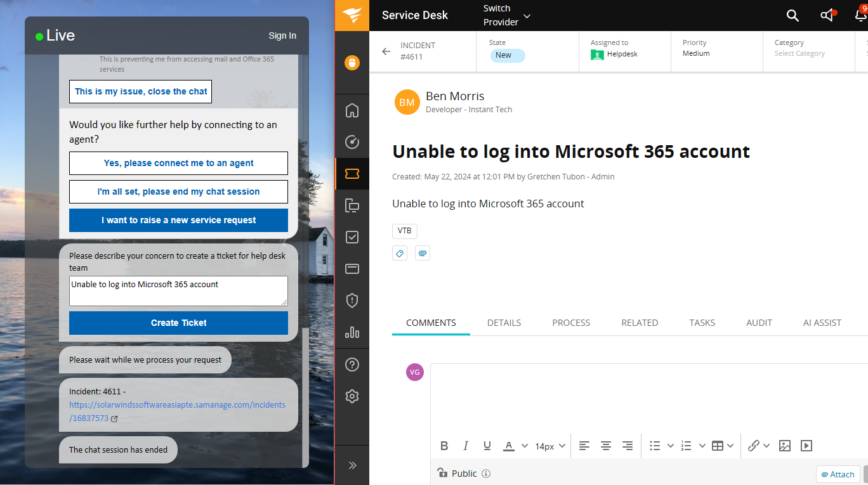Click the orange mouse icon in sidebar
This screenshot has height=485, width=868.
(x=352, y=63)
